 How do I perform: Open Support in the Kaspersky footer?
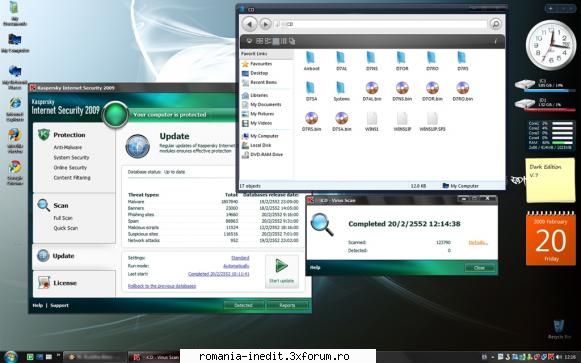[59, 306]
